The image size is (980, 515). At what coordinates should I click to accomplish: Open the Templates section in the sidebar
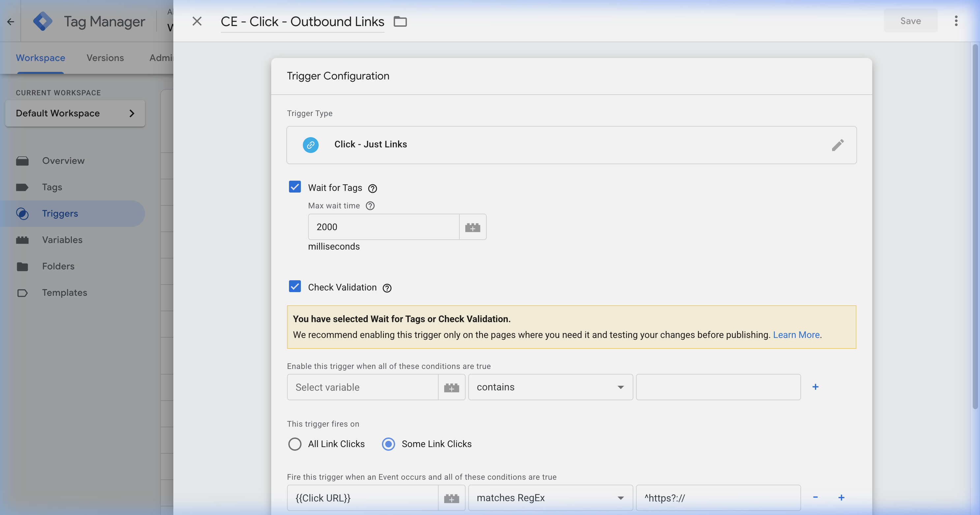(x=64, y=292)
